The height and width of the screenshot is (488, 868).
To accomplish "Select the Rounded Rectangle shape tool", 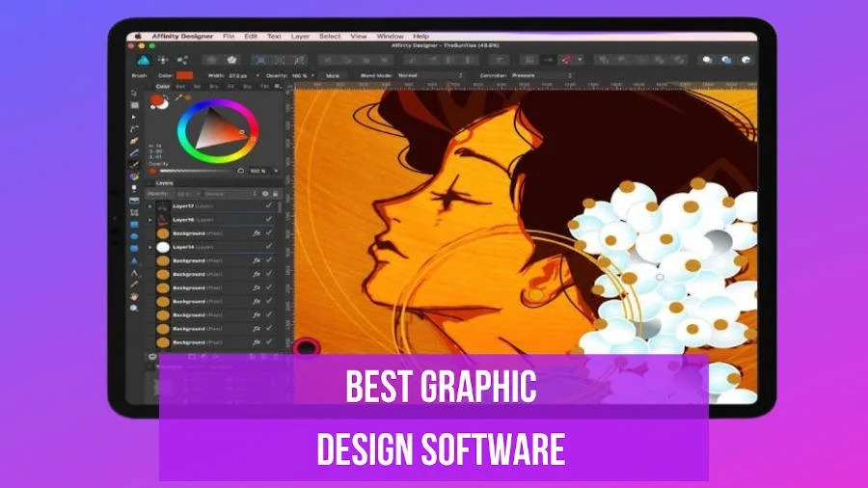I will (134, 249).
